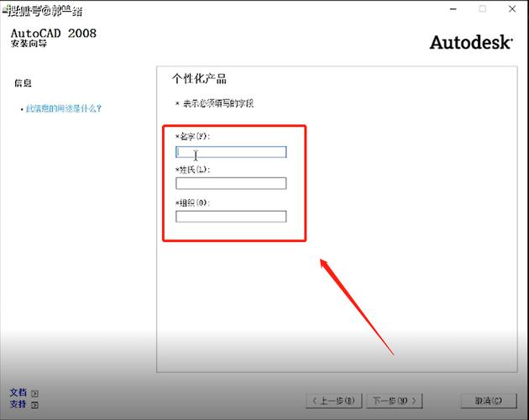Viewport: 529px width, 420px height.
Task: Click the AutoCAD 2008 title text
Action: tap(54, 33)
